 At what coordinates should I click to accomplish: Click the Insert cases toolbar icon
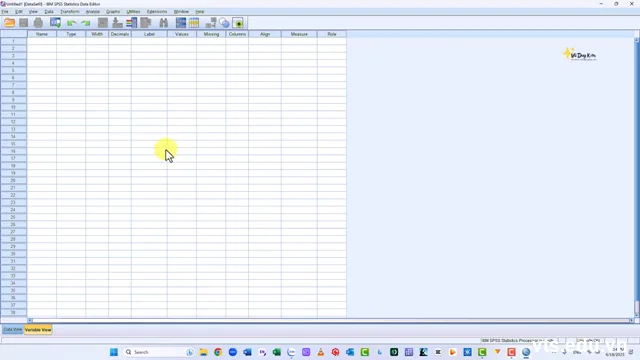[x=181, y=23]
